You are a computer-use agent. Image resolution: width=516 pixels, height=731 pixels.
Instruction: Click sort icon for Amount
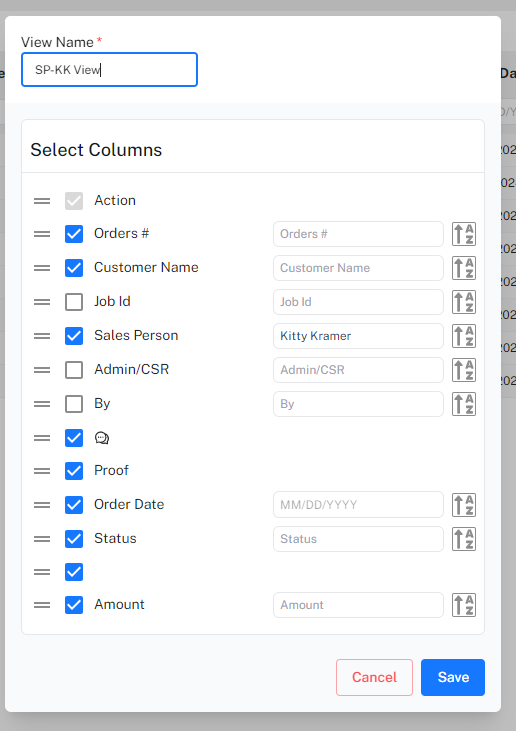(463, 605)
